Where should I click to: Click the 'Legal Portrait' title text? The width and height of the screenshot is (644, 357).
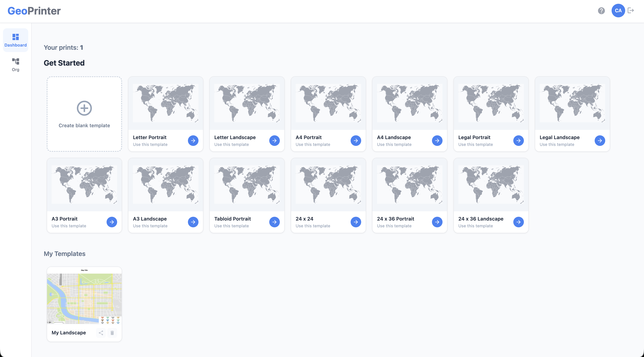coord(474,137)
